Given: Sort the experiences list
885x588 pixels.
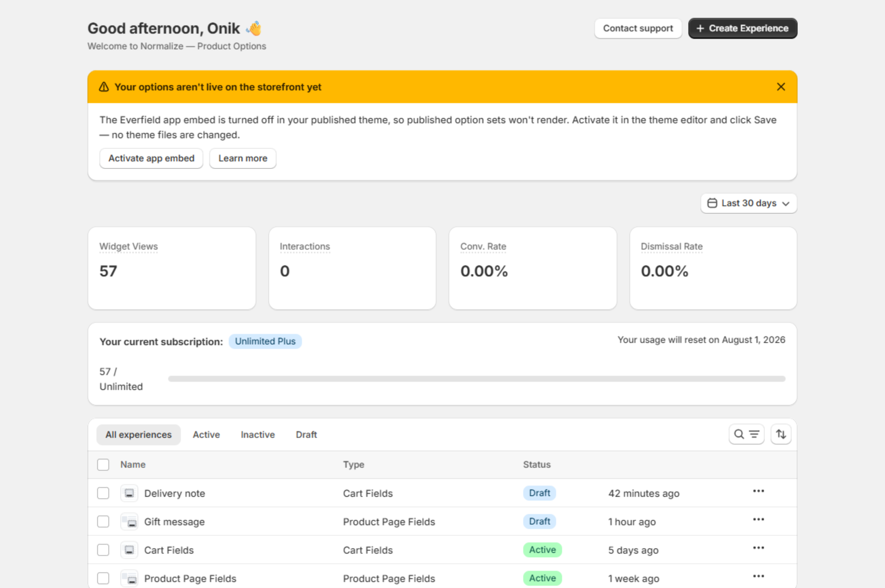Looking at the screenshot, I should tap(781, 434).
